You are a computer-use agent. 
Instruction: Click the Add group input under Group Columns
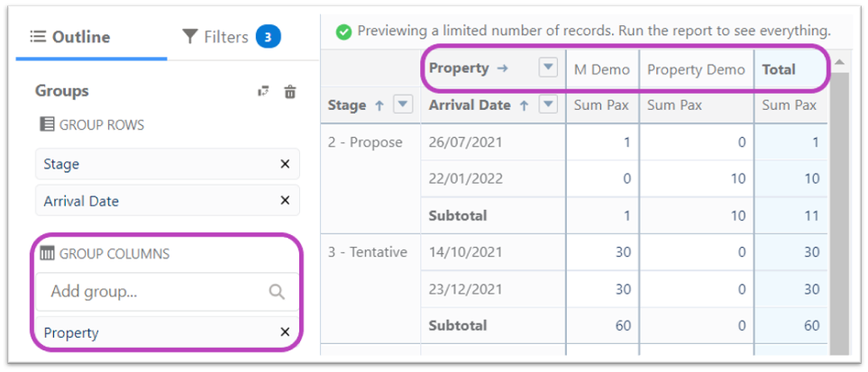tap(167, 291)
